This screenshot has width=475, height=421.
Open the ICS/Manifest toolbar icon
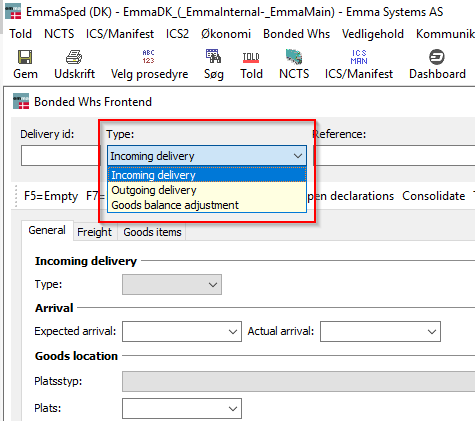[359, 57]
